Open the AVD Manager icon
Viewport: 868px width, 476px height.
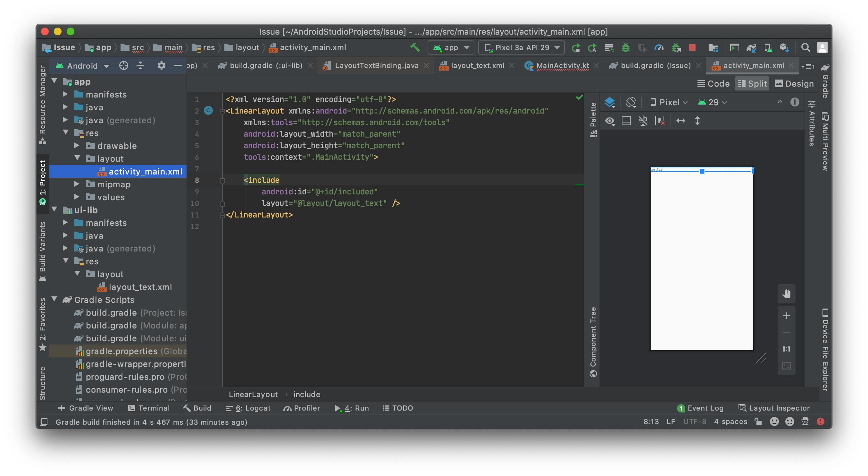click(x=768, y=47)
